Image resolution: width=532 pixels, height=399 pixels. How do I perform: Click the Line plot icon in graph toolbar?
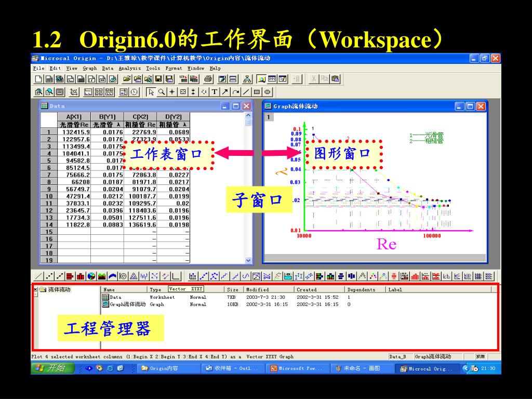[38, 276]
